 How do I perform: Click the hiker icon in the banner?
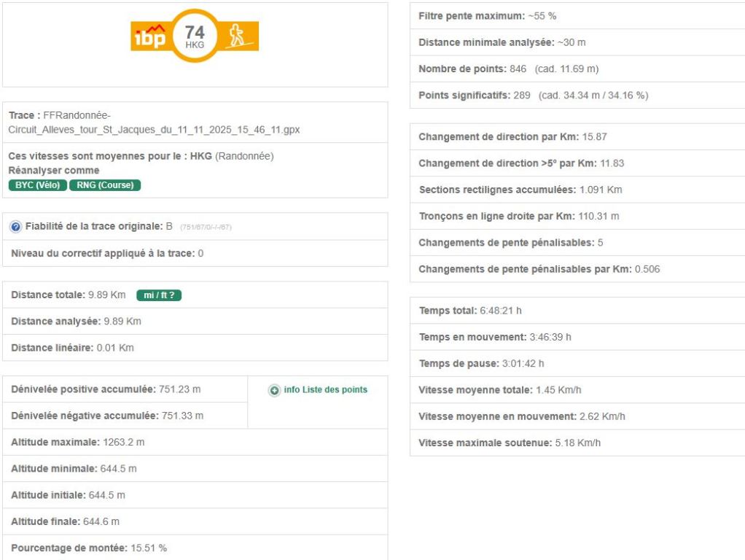(x=237, y=36)
